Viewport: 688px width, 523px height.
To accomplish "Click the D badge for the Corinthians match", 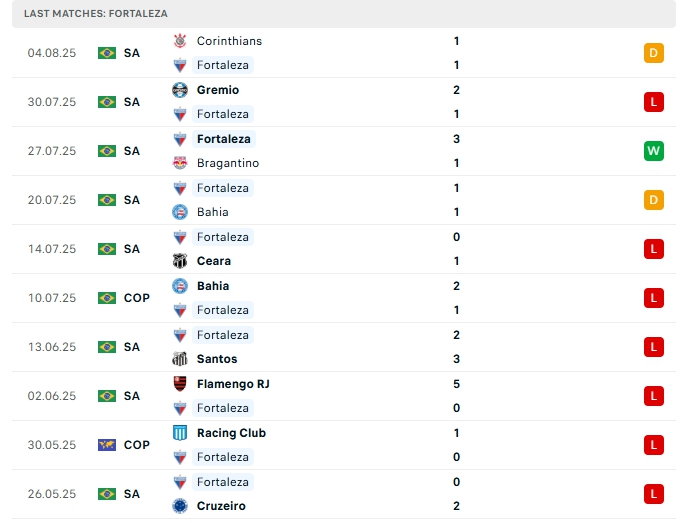I will click(x=654, y=53).
